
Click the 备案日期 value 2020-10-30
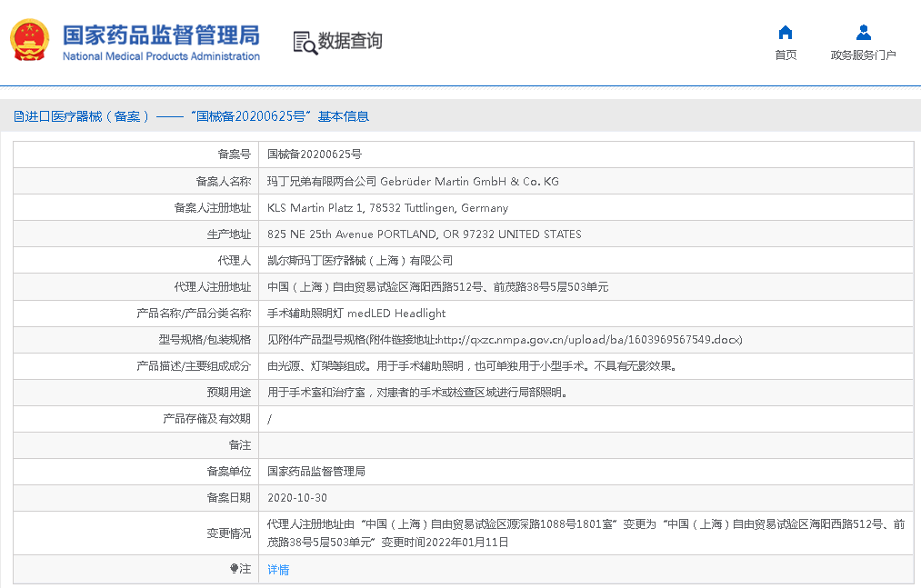(297, 498)
